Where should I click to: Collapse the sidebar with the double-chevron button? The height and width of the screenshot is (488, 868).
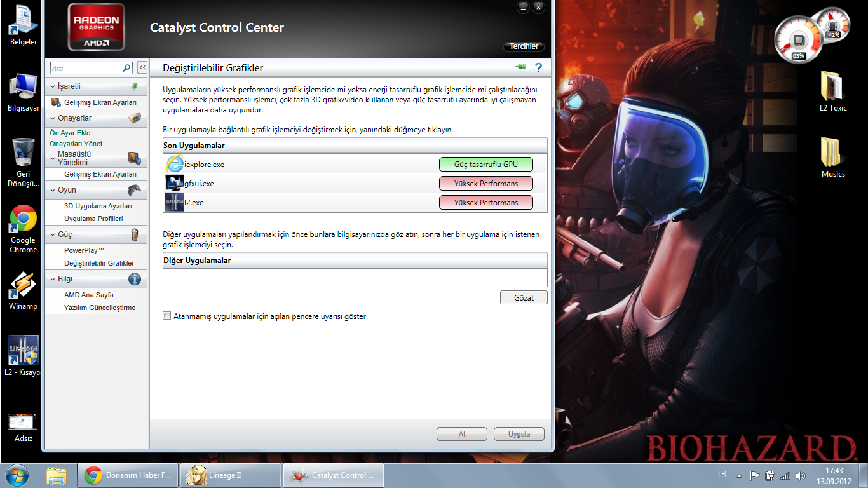click(x=142, y=68)
